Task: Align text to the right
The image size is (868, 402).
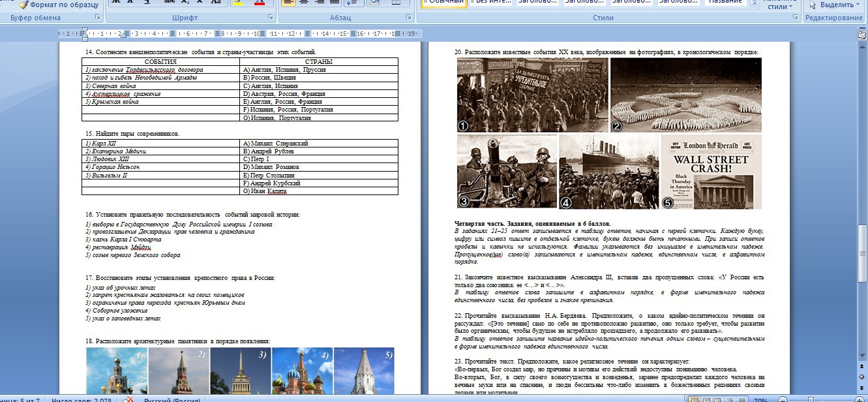Action: 318,3
